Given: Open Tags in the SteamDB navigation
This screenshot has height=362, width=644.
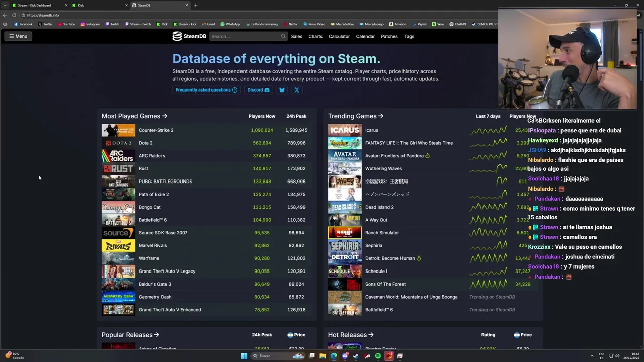Looking at the screenshot, I should [409, 36].
